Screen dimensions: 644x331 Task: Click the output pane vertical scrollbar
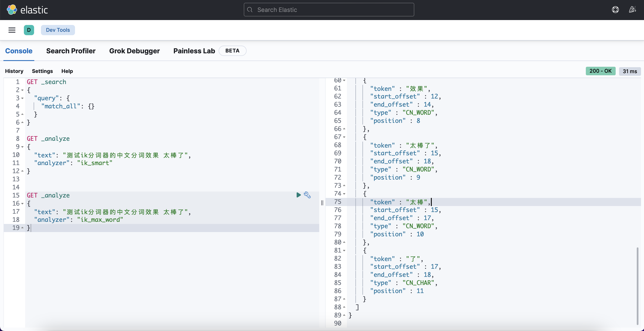637,286
